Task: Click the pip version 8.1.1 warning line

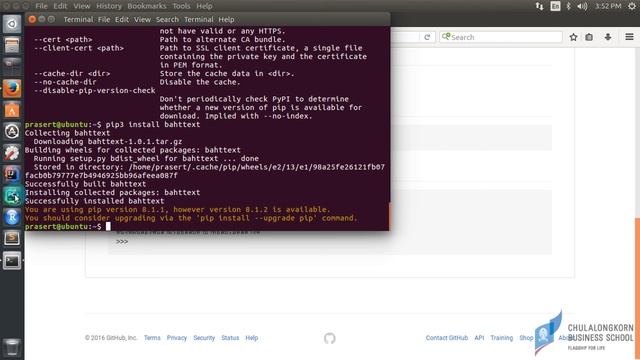Action: (x=178, y=210)
